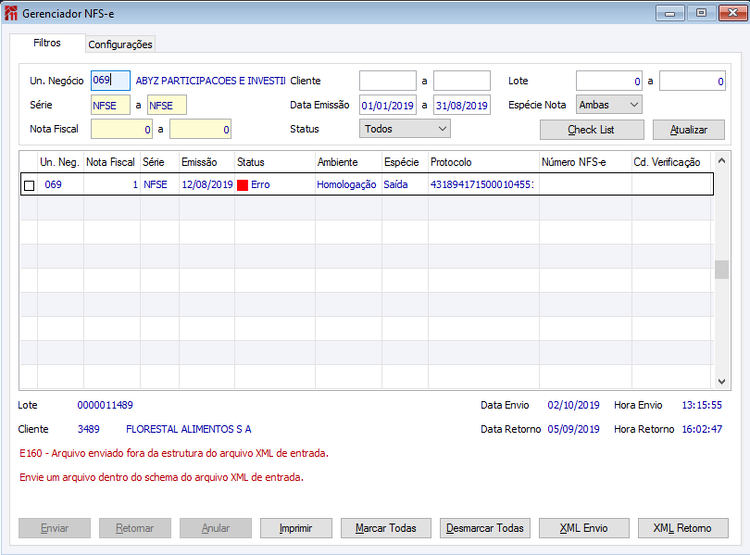Click the first Cliente filter field
Image resolution: width=750 pixels, height=555 pixels.
click(x=388, y=80)
